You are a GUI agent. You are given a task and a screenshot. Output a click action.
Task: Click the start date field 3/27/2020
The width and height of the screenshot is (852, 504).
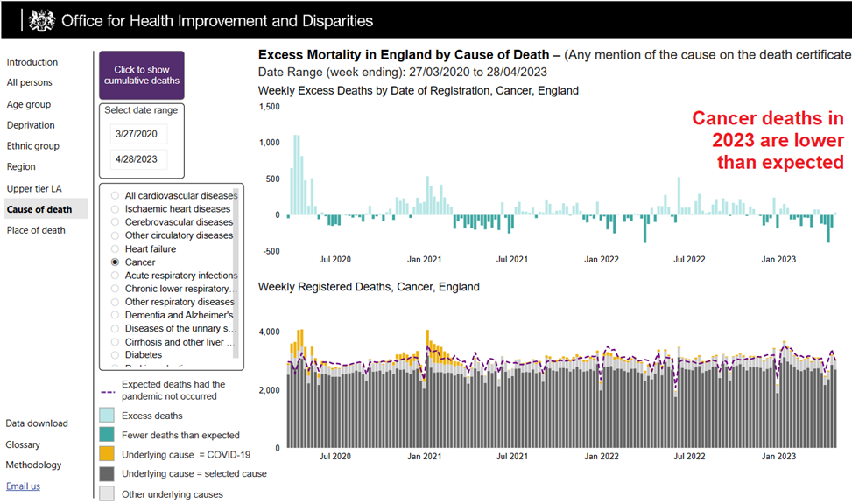pyautogui.click(x=139, y=135)
